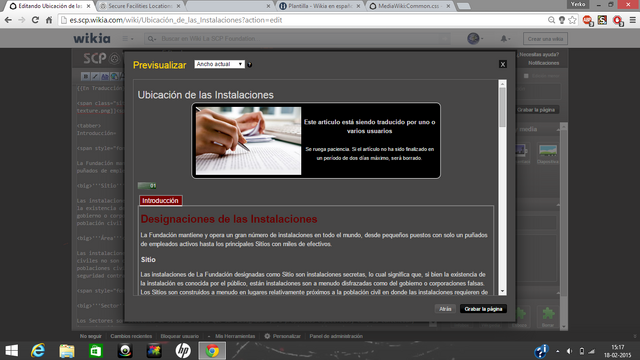Viewport: 640px width, 360px height.
Task: Click Personalizar with gear icon
Action: click(282, 336)
